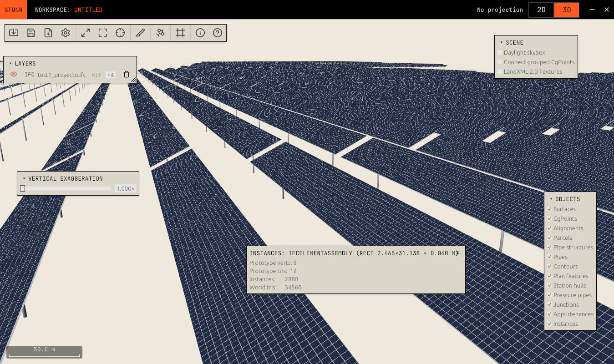Uncheck the Appurtenances checkbox

pyautogui.click(x=550, y=314)
